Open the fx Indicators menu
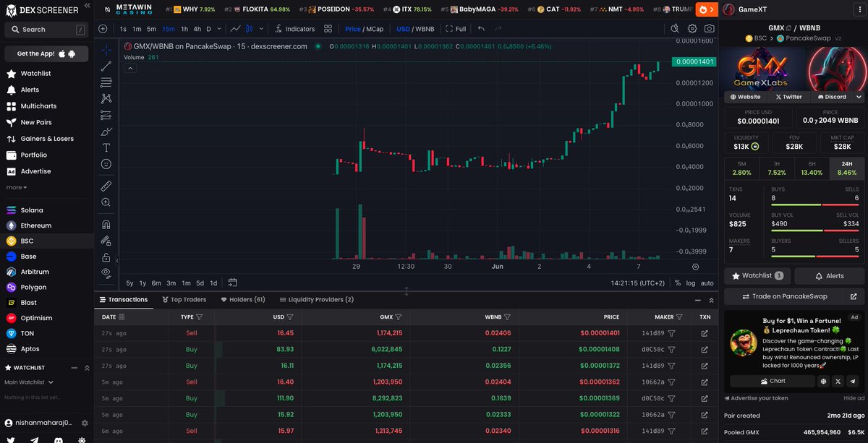This screenshot has width=868, height=443. click(295, 29)
